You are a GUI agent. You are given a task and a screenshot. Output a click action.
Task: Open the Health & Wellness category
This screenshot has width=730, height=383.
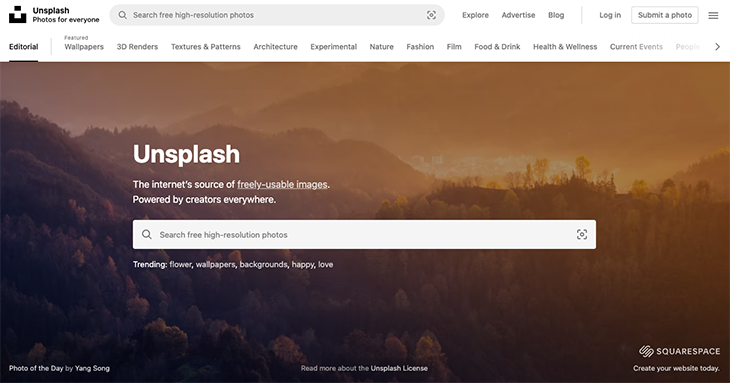click(x=565, y=47)
